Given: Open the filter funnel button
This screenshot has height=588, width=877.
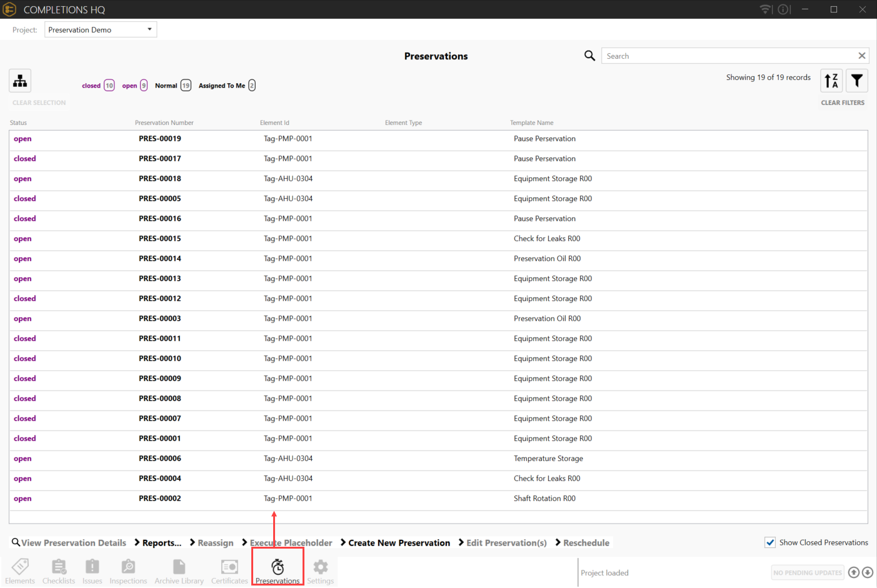Looking at the screenshot, I should pyautogui.click(x=857, y=81).
